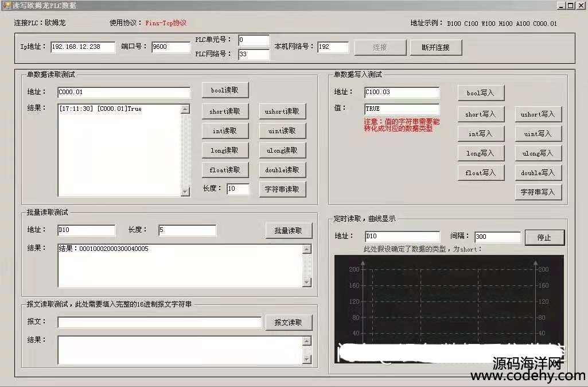Click the bool写入 button
The height and width of the screenshot is (387, 588).
click(481, 93)
